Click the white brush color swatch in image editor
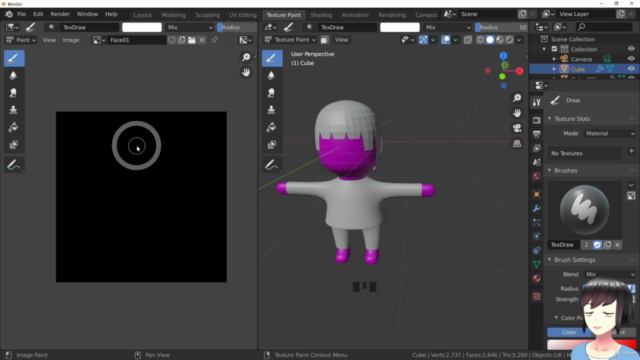Viewport: 640px width, 360px height. coord(142,27)
